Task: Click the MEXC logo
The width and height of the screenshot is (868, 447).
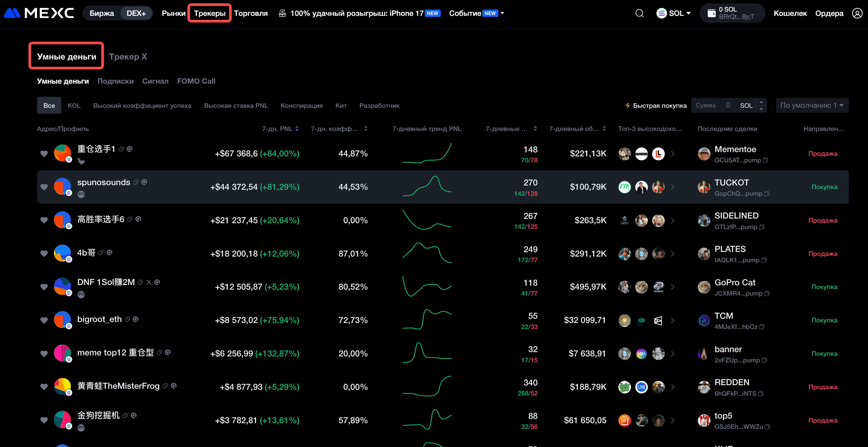Action: click(x=39, y=14)
